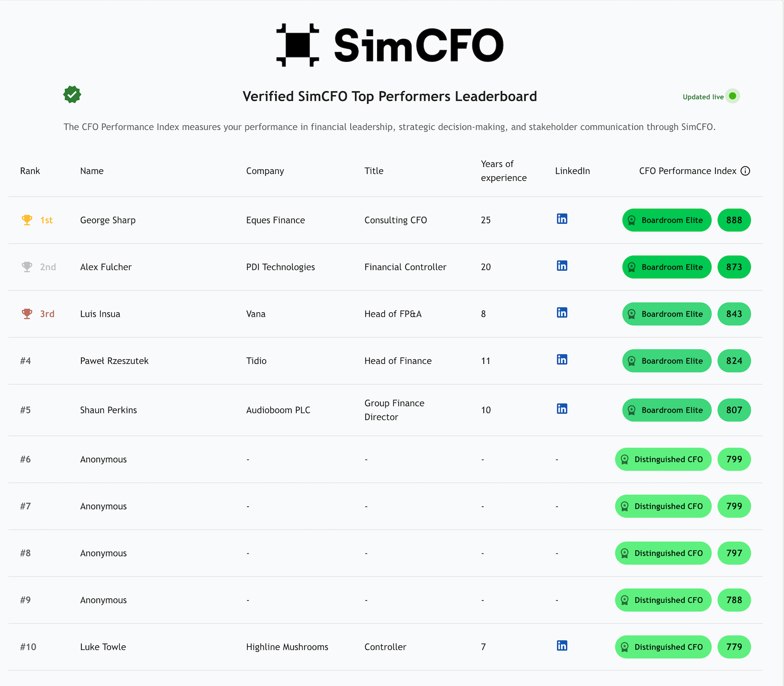Click Luke Towle's Distinguished CFO badge
The width and height of the screenshot is (784, 686).
663,648
